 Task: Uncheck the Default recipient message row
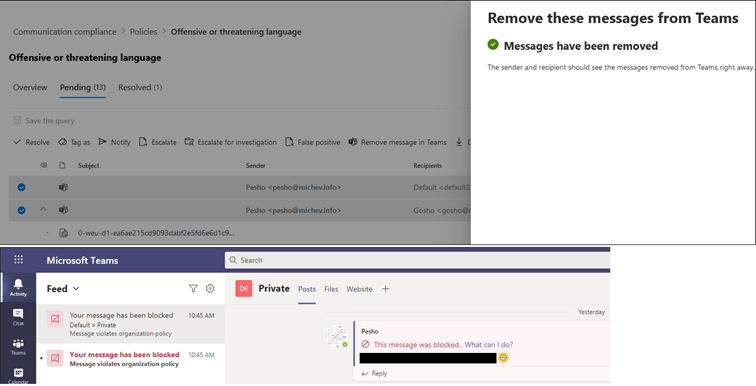click(22, 187)
